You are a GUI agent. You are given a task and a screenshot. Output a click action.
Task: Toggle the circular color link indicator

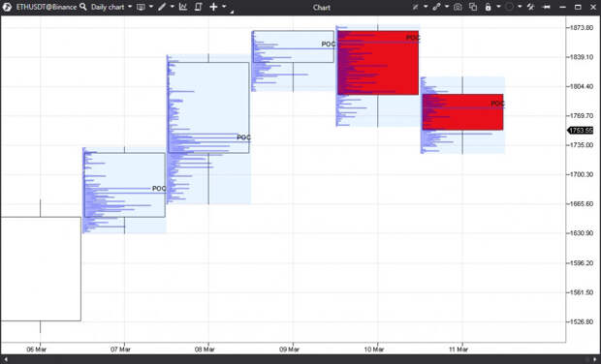click(x=509, y=7)
